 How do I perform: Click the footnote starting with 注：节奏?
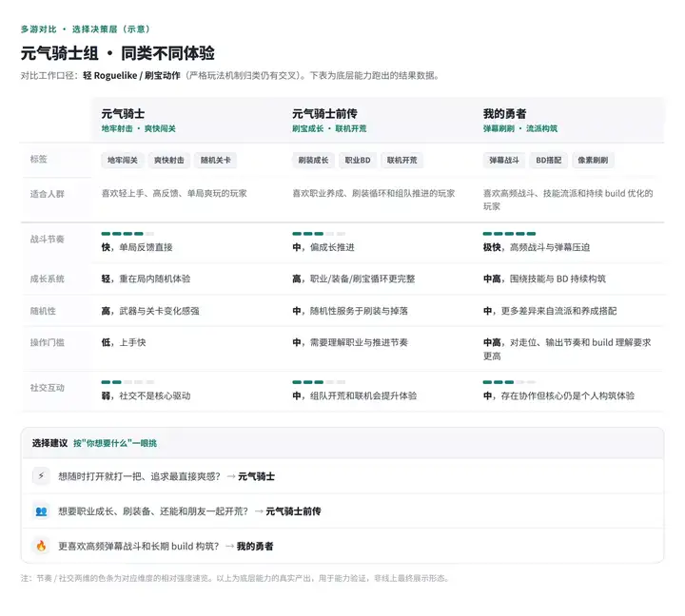click(x=235, y=579)
